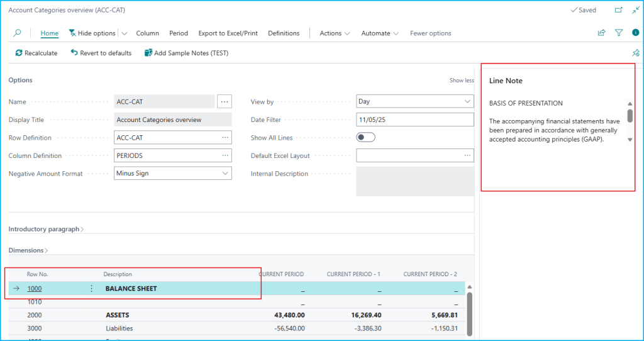Toggle the Show All Lines switch
The width and height of the screenshot is (644, 341).
click(365, 138)
